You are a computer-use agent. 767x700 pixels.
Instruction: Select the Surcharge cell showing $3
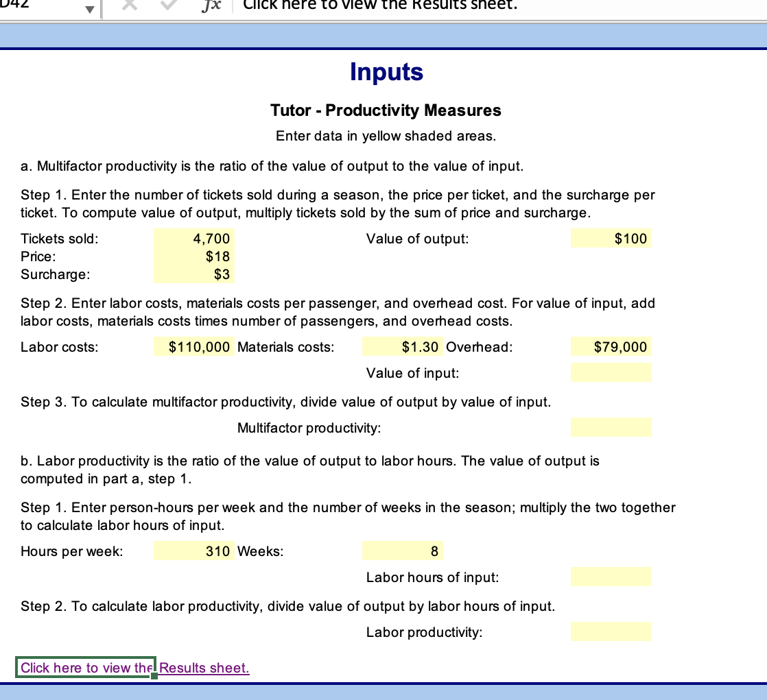193,274
